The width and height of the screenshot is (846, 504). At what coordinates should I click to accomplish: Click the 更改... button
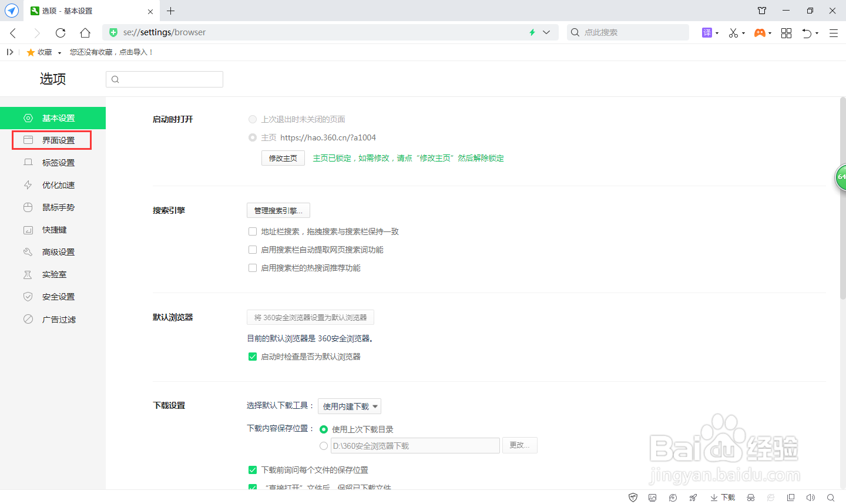(x=520, y=445)
